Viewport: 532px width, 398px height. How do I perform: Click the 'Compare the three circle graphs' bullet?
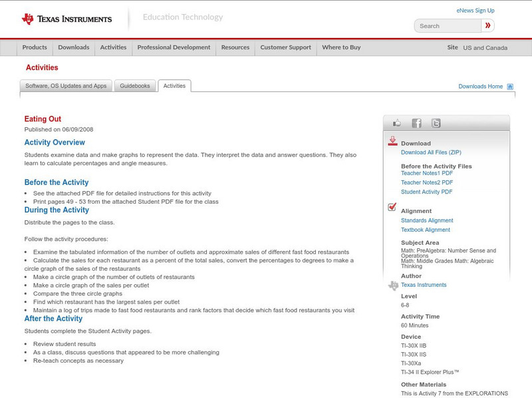pyautogui.click(x=78, y=294)
